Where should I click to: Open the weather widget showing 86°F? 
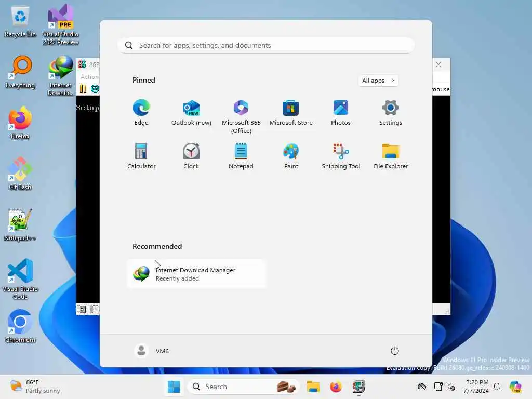35,387
